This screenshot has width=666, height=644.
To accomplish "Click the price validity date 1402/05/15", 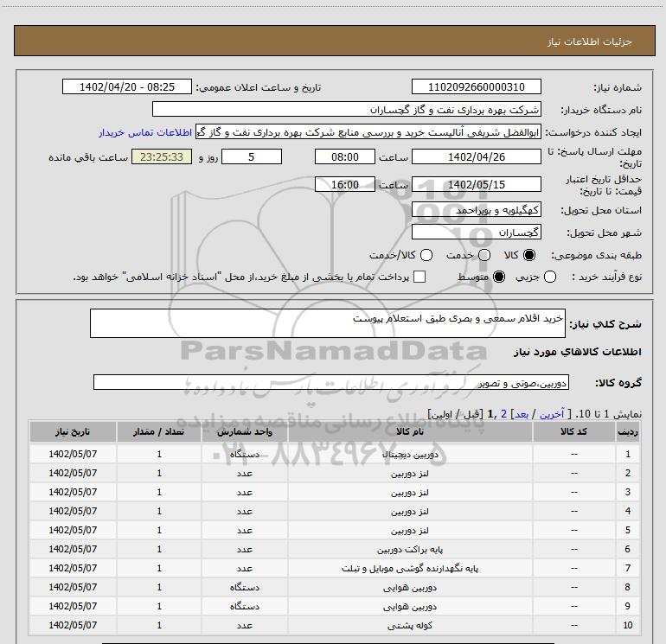I will [476, 184].
